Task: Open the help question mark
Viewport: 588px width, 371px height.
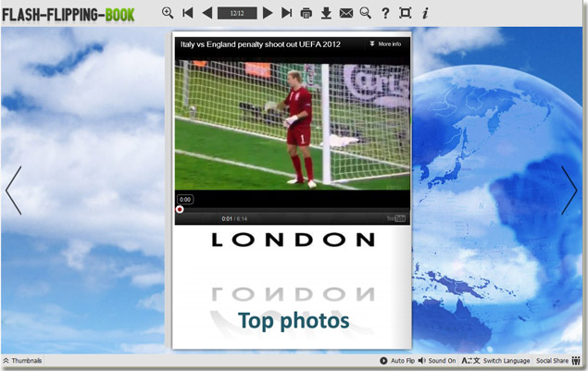Action: [385, 13]
